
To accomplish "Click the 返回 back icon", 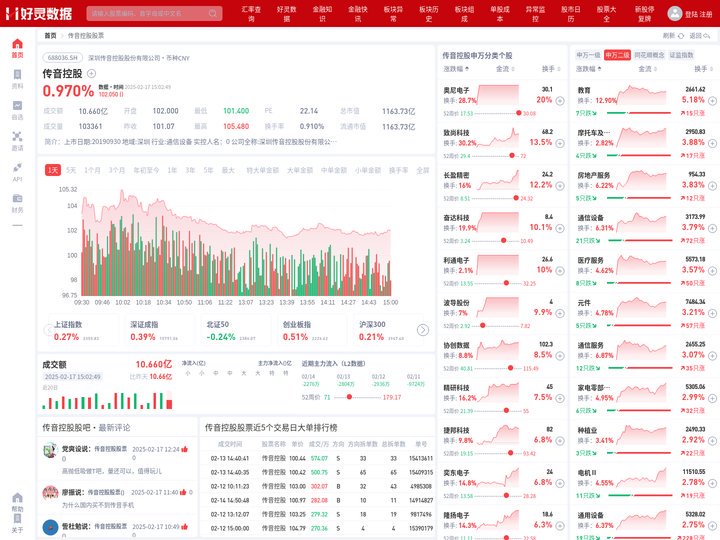I will (x=707, y=35).
